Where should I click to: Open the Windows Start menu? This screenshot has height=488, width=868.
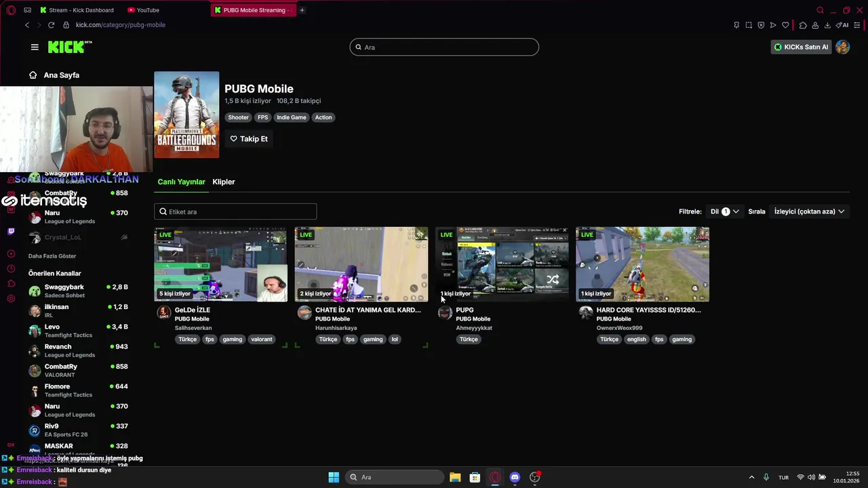[334, 477]
